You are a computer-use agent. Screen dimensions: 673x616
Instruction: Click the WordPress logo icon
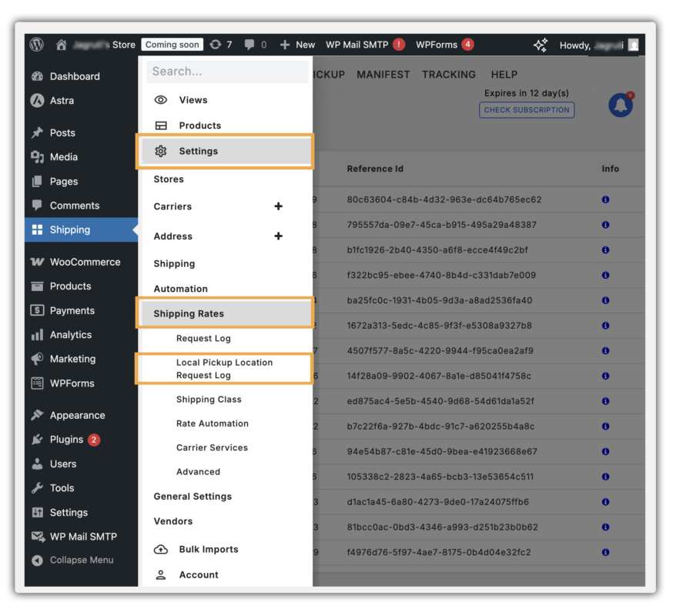tap(37, 45)
